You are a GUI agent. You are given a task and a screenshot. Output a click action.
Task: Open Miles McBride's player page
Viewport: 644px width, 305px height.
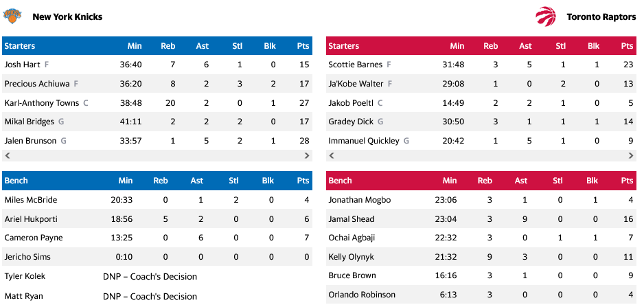(x=31, y=200)
